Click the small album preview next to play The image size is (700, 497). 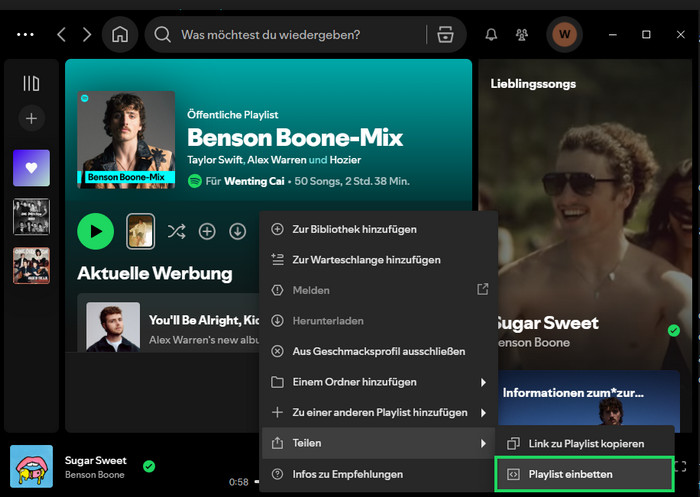[x=141, y=231]
